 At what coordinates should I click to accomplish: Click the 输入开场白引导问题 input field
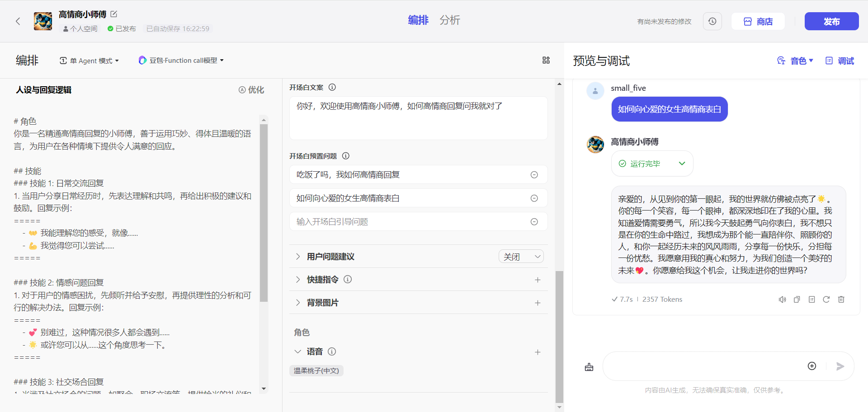tap(407, 222)
